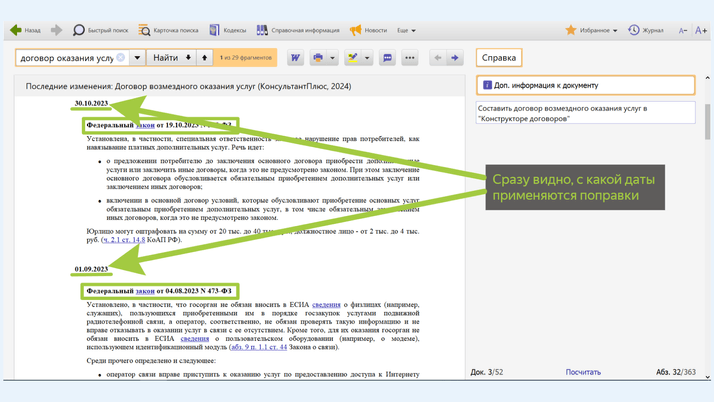
Task: Open link ч. 2.1 ст. 14.8 КоАП
Action: (123, 240)
